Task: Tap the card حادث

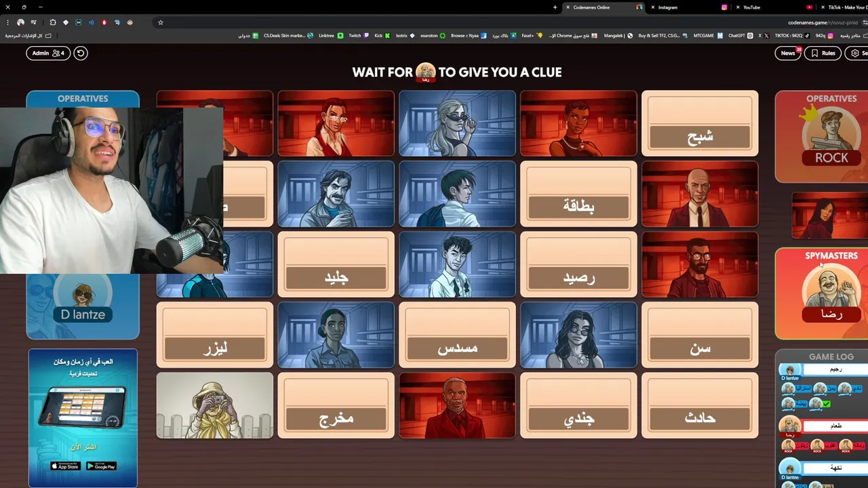Action: coord(700,405)
